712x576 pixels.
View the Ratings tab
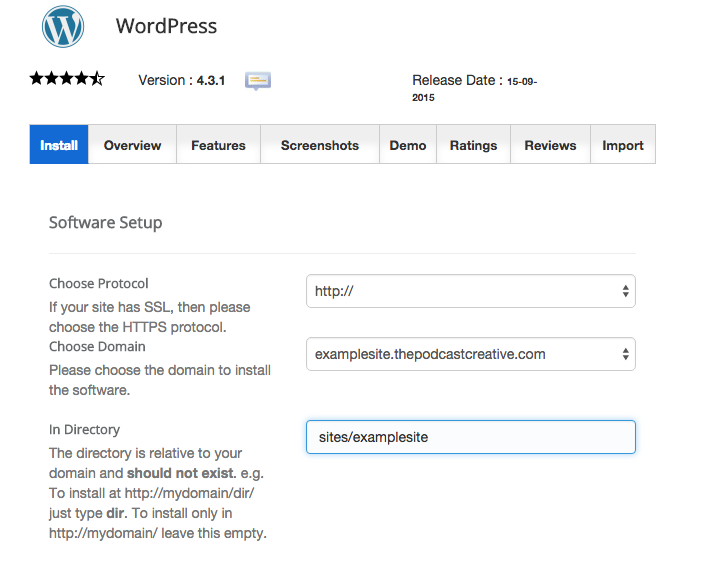tap(473, 144)
